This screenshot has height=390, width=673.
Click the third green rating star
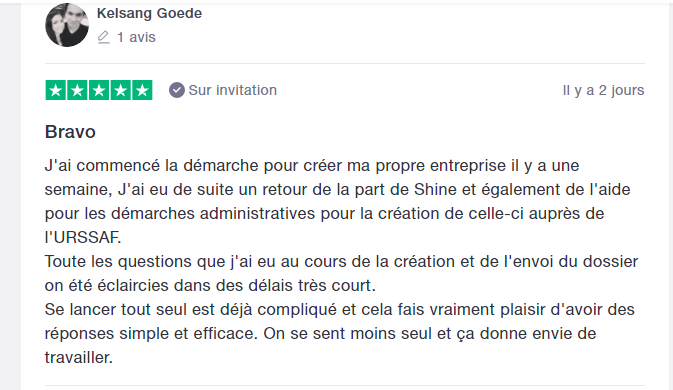point(99,90)
